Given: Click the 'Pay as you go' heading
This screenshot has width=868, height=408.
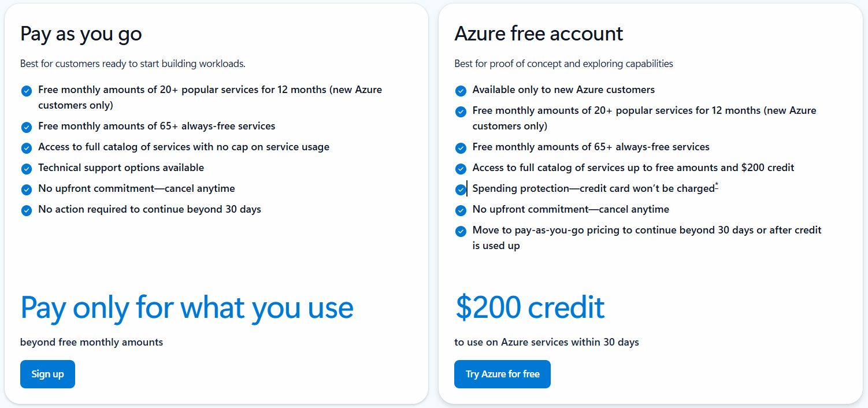Looking at the screenshot, I should pyautogui.click(x=81, y=34).
